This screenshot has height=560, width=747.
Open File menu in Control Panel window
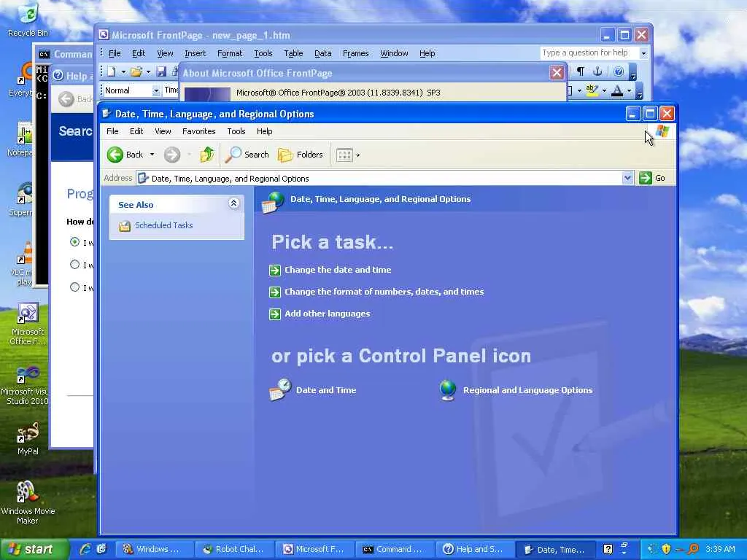click(112, 131)
